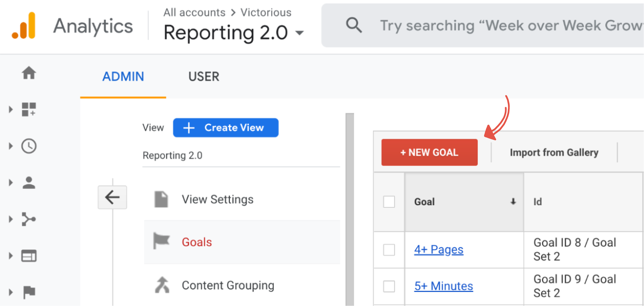The height and width of the screenshot is (306, 644).
Task: Click the acquisition branch icon in the sidebar
Action: coord(29,219)
